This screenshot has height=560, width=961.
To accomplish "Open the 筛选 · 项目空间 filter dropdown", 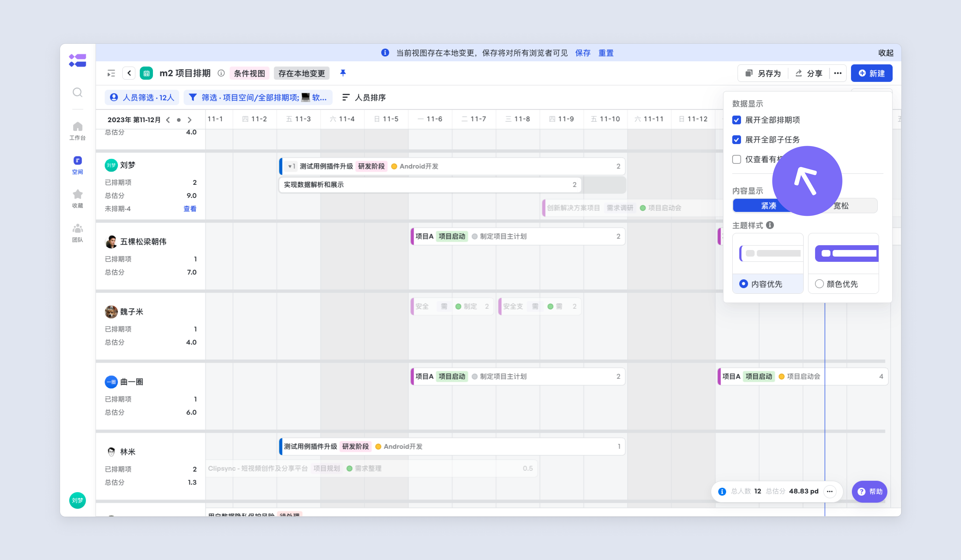I will click(258, 97).
